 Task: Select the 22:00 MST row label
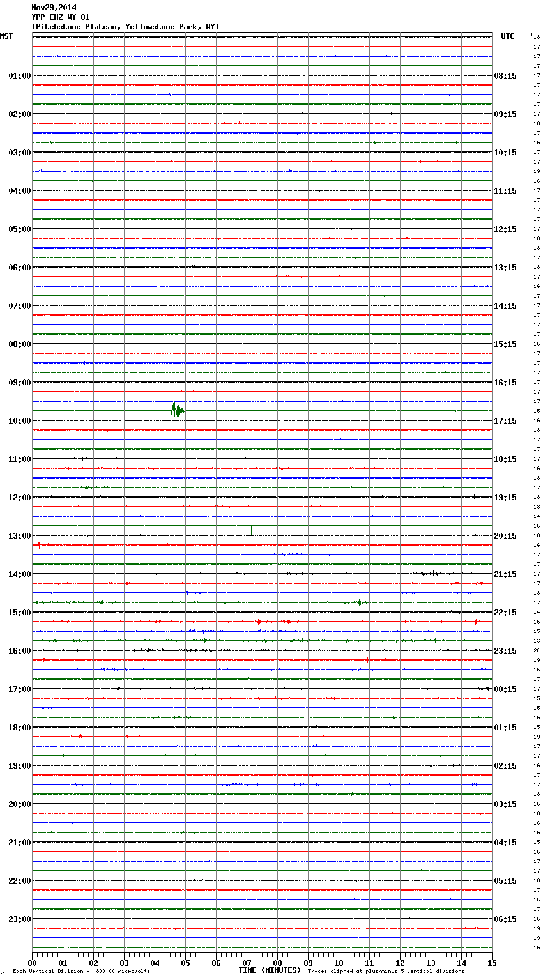click(x=20, y=881)
